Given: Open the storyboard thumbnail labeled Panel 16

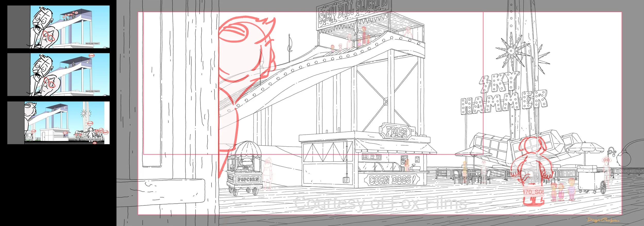Looking at the screenshot, I should (58, 123).
